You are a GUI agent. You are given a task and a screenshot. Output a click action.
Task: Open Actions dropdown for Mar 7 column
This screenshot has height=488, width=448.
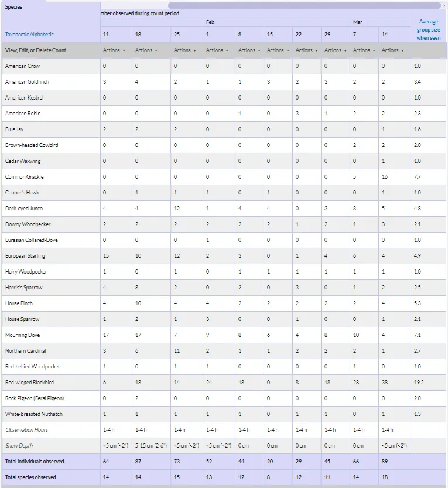(x=364, y=50)
